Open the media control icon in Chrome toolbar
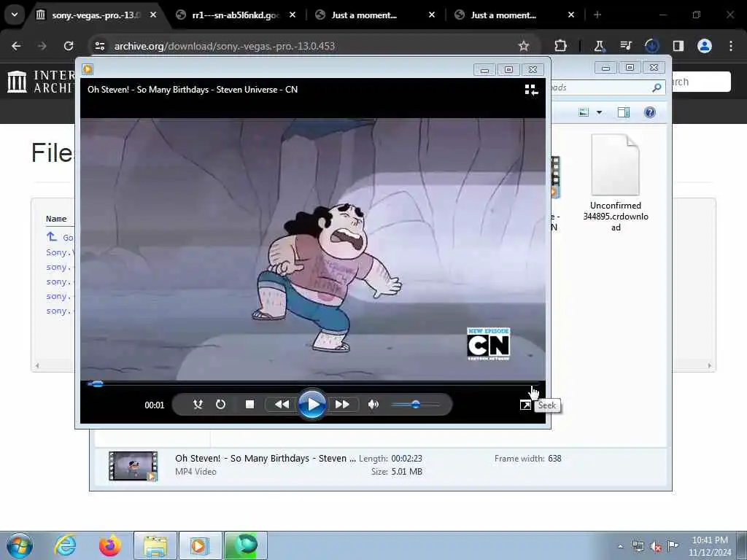Image resolution: width=747 pixels, height=560 pixels. pos(625,46)
